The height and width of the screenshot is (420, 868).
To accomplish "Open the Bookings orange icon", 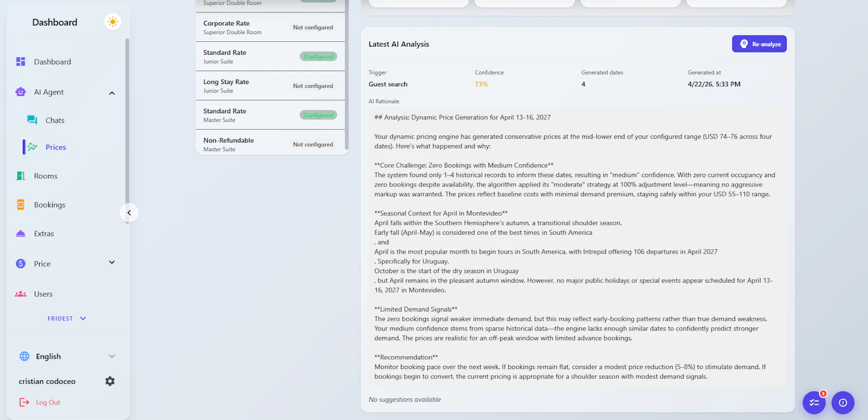I will (21, 205).
